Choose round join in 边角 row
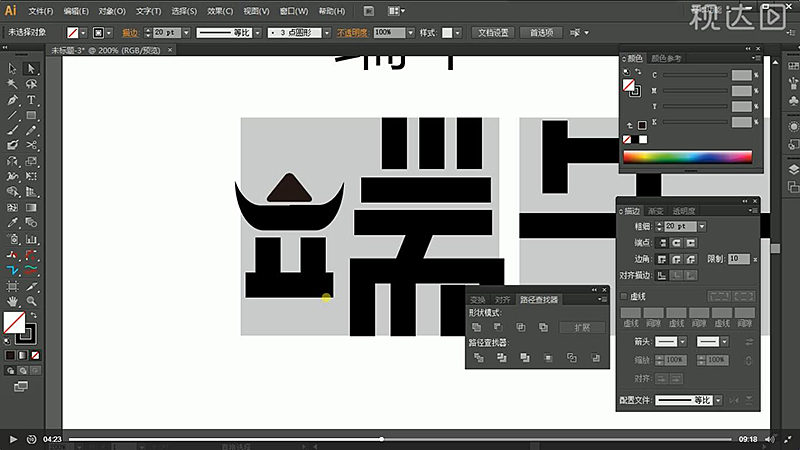Screen dimensions: 800x450 coord(677,259)
